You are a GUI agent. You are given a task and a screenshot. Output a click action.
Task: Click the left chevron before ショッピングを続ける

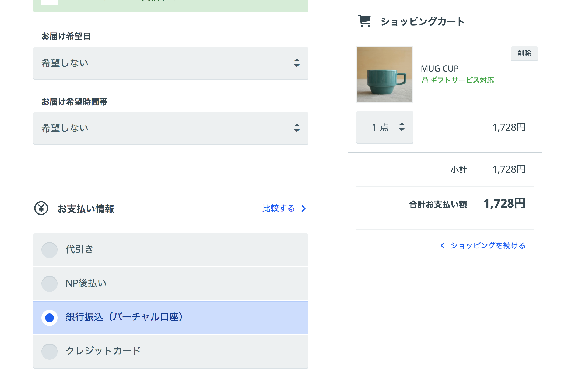442,245
